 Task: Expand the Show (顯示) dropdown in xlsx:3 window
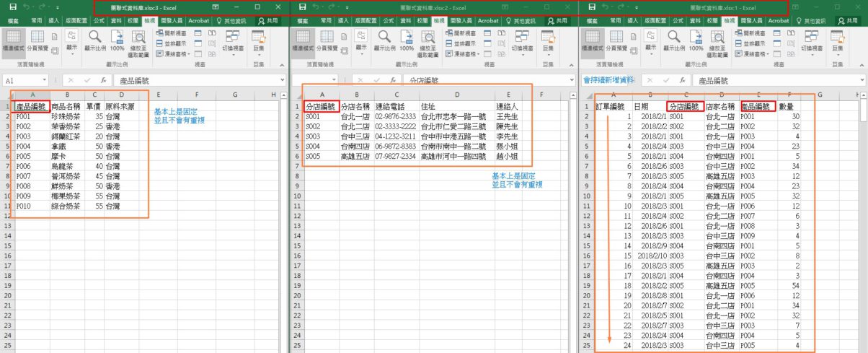71,43
